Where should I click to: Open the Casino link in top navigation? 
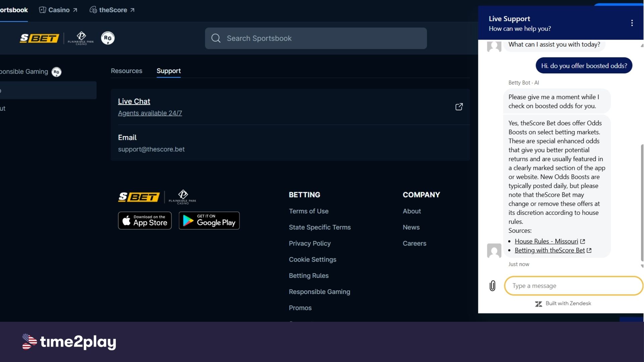click(x=58, y=10)
